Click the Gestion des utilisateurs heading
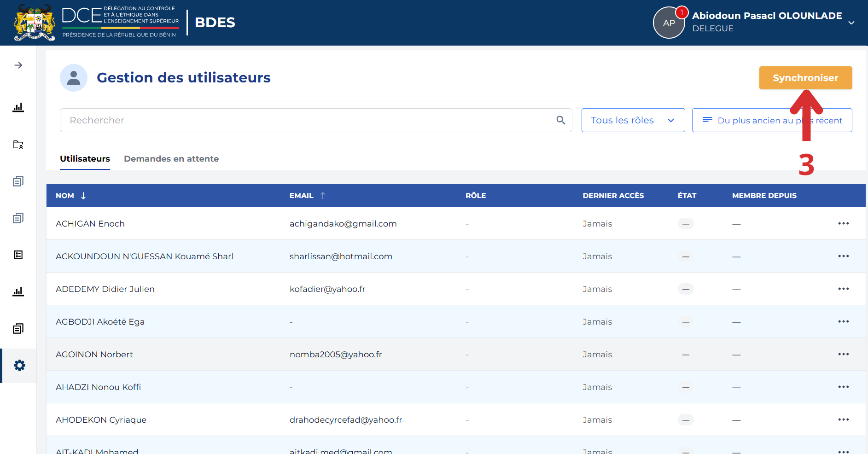 [183, 78]
